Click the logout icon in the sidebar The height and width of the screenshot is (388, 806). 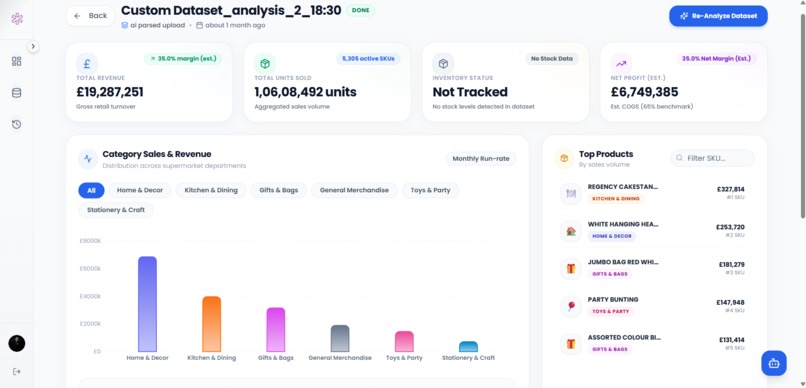click(16, 372)
